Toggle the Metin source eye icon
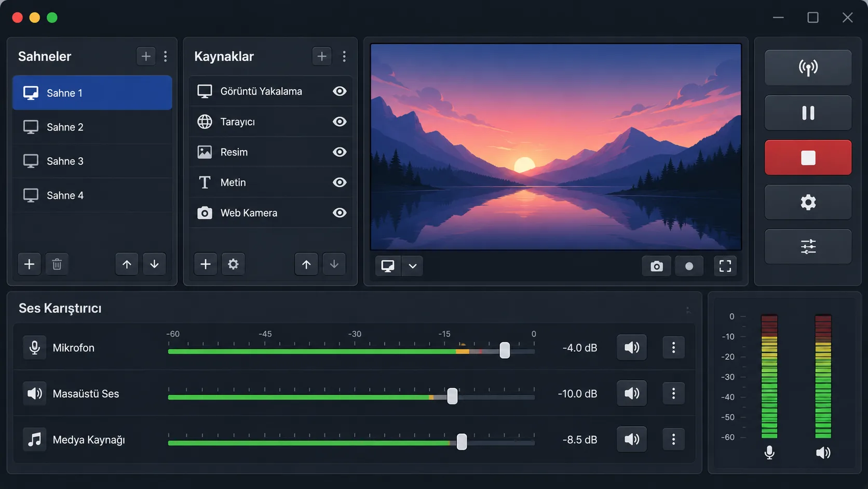The image size is (868, 489). click(340, 182)
